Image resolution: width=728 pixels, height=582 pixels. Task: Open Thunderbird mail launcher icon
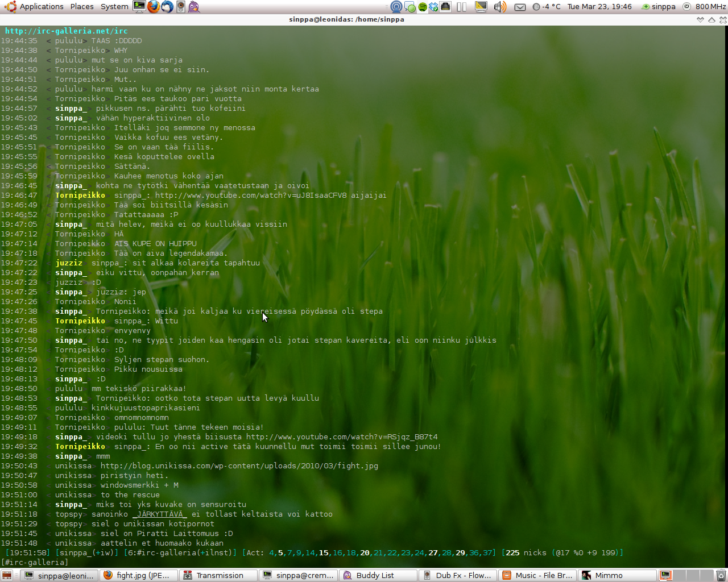point(167,7)
